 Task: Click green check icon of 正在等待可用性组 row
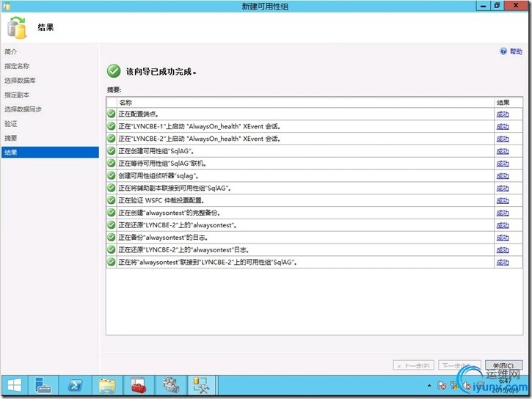coord(112,163)
